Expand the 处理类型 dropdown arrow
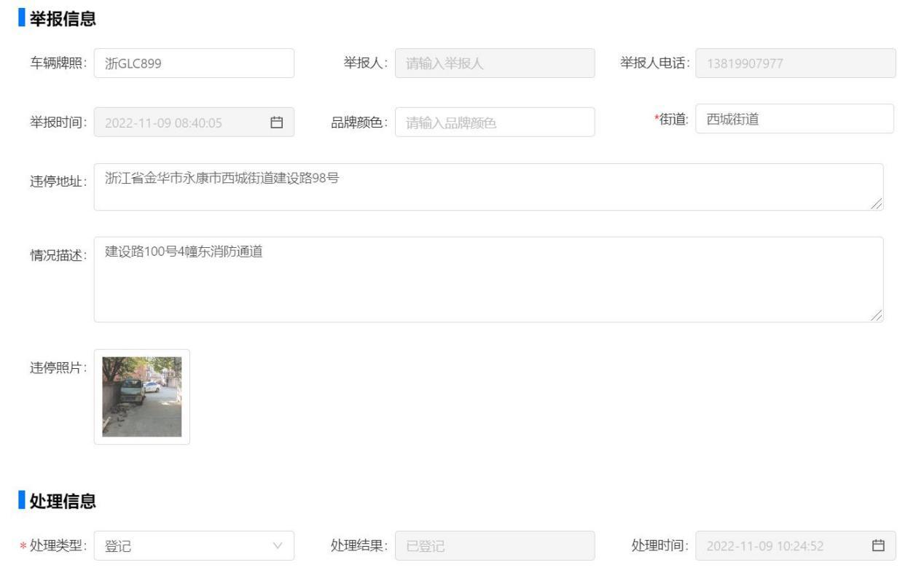The width and height of the screenshot is (924, 581). click(x=277, y=546)
